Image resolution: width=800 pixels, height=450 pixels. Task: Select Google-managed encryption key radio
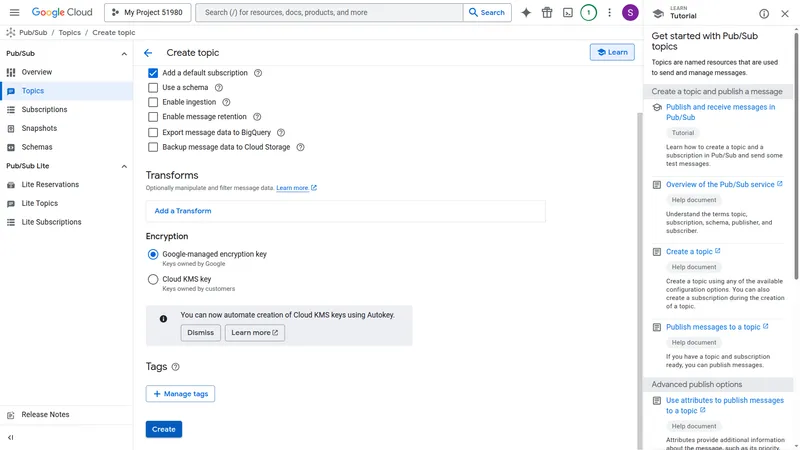(x=153, y=254)
